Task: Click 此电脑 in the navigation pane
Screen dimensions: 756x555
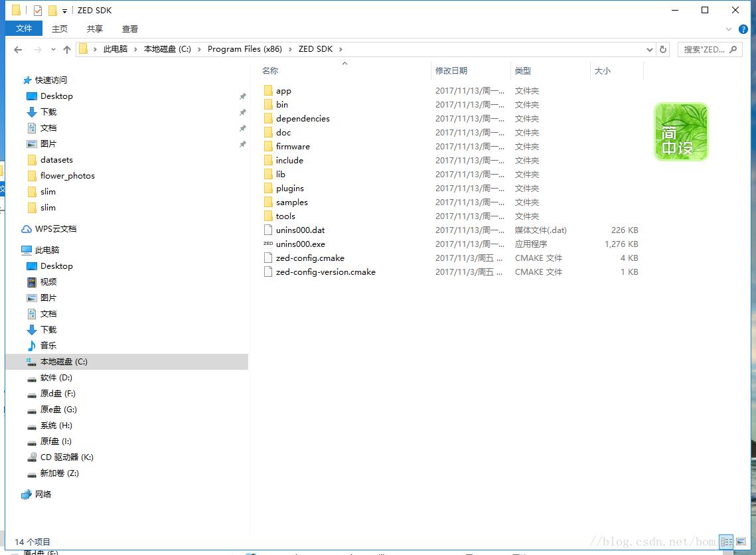Action: click(46, 250)
